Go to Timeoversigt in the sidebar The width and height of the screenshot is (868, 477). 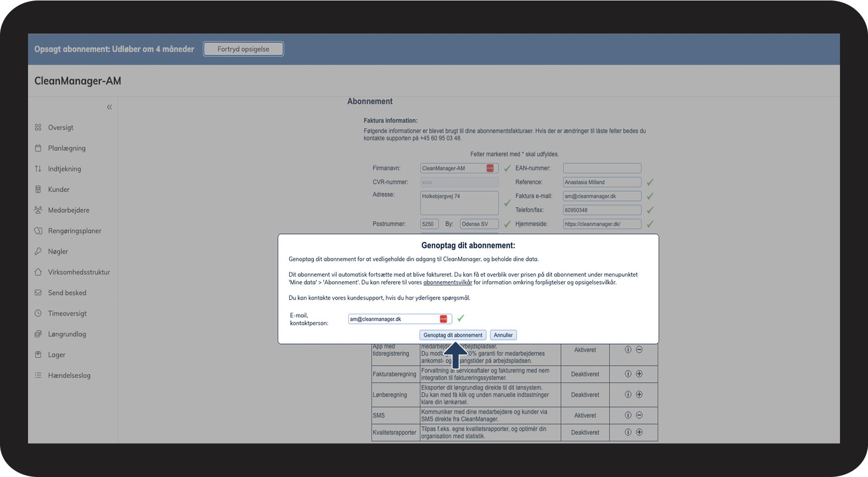coord(67,313)
